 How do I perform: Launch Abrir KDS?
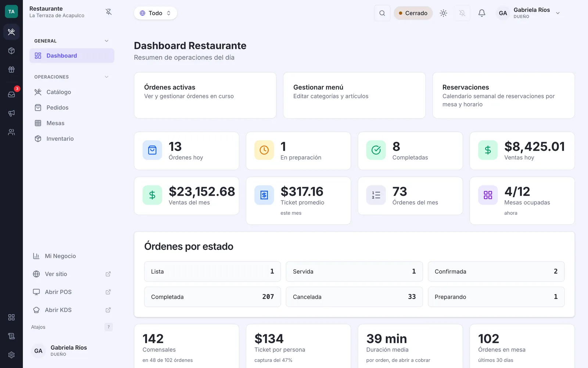pyautogui.click(x=72, y=310)
